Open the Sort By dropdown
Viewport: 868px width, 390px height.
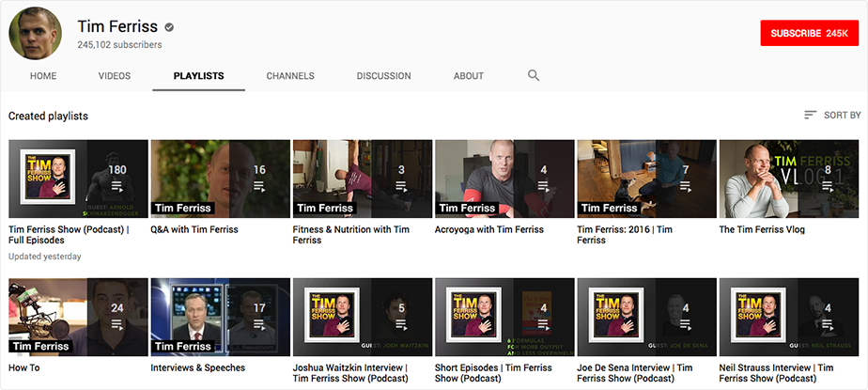pos(832,116)
